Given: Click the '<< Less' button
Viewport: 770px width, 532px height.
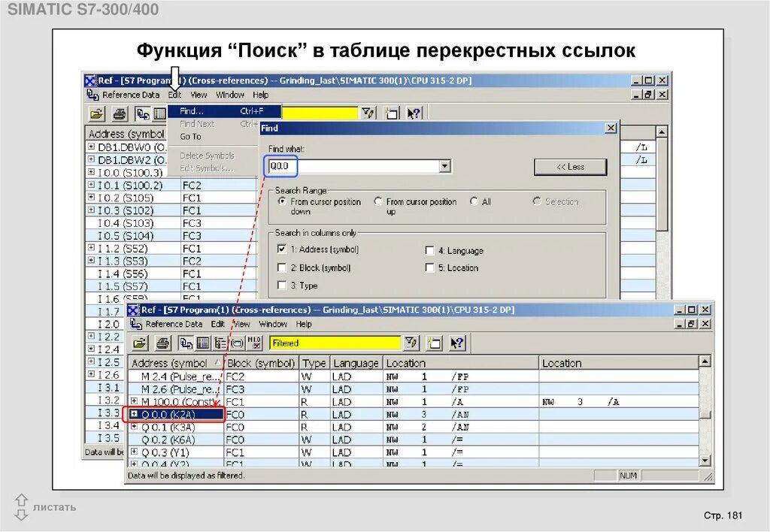Looking at the screenshot, I should click(570, 167).
